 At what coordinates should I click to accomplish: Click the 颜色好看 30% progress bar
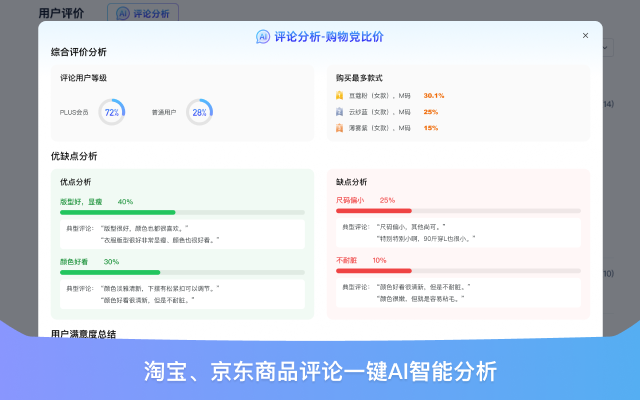(x=182, y=272)
